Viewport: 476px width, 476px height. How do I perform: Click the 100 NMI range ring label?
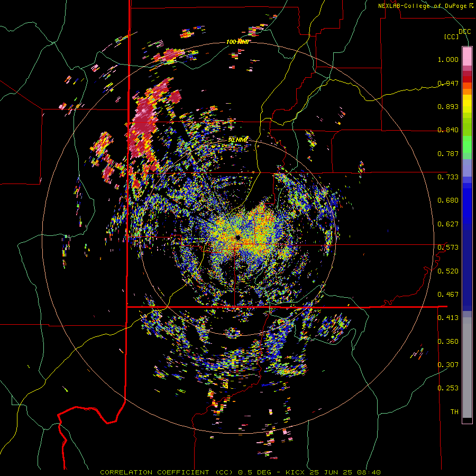237,42
